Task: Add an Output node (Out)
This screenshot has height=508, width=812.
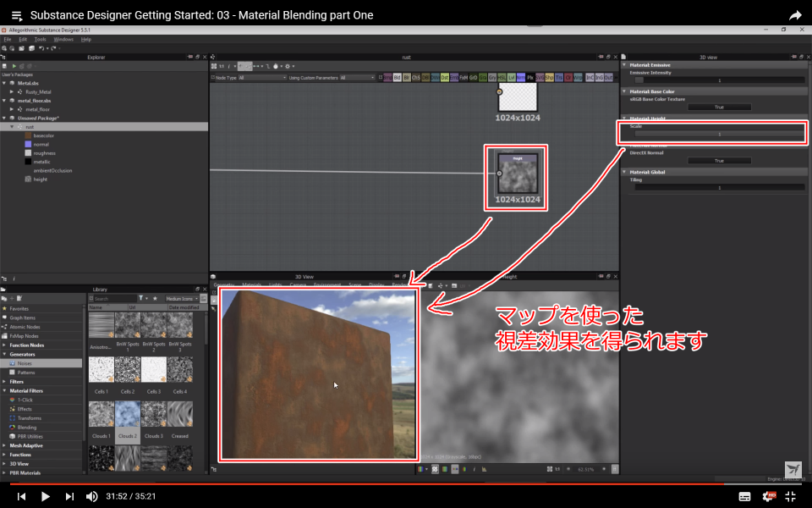Action: [608, 78]
